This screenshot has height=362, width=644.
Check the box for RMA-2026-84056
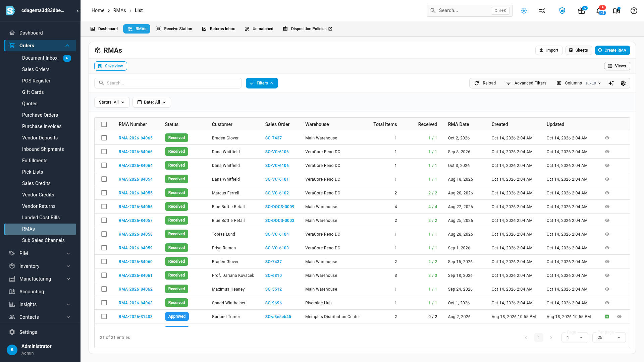click(104, 207)
